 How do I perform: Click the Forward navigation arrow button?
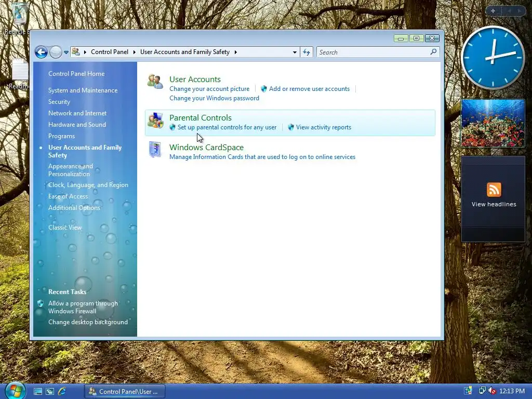(x=56, y=52)
